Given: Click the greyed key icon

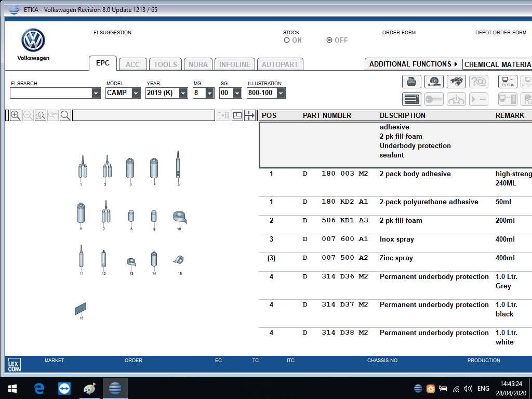Looking at the screenshot, I should (x=434, y=99).
